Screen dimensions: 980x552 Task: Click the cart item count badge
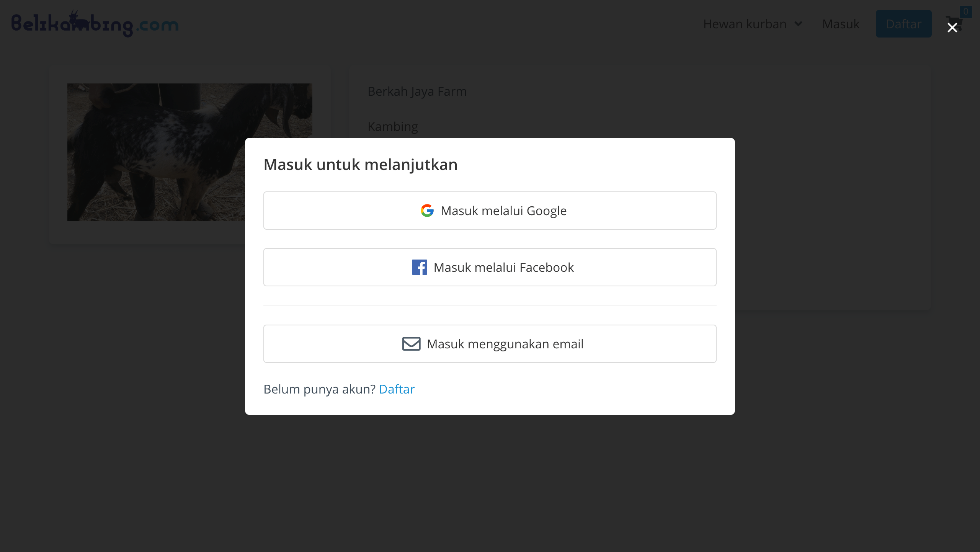pyautogui.click(x=965, y=11)
